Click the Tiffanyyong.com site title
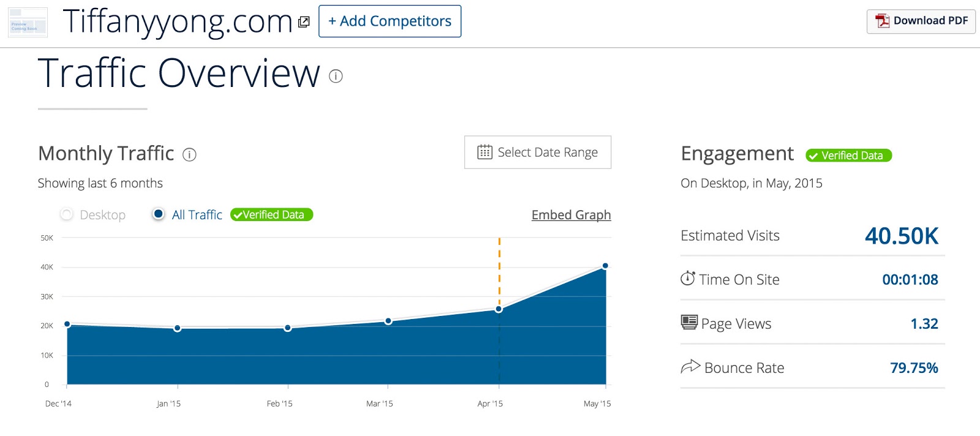This screenshot has width=980, height=436. tap(178, 22)
